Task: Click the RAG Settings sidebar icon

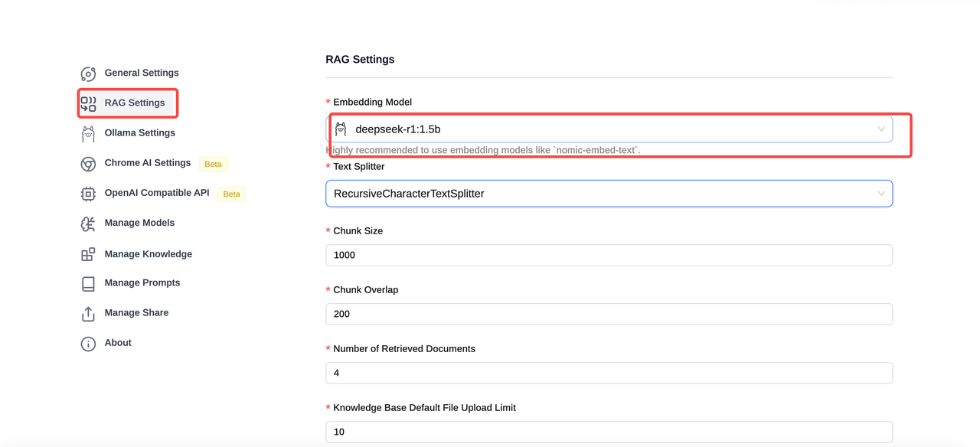Action: (88, 103)
